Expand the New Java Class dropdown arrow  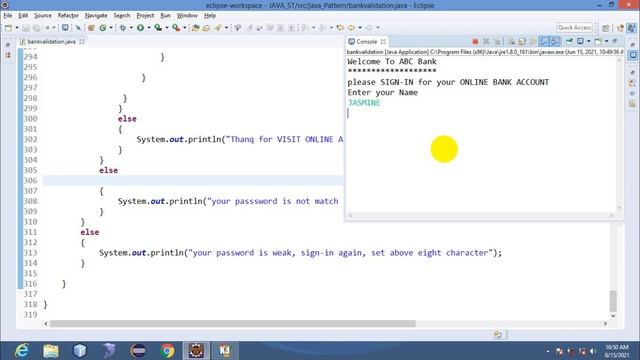click(x=111, y=28)
